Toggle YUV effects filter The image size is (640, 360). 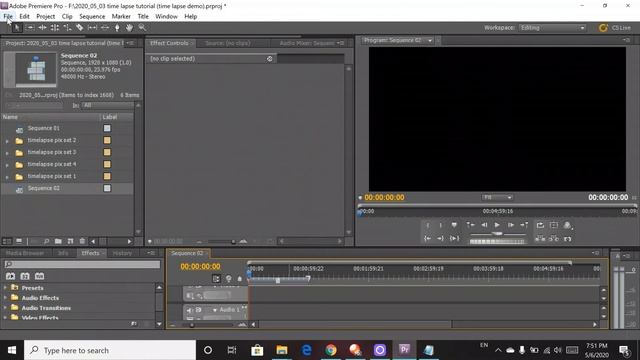(x=39, y=276)
